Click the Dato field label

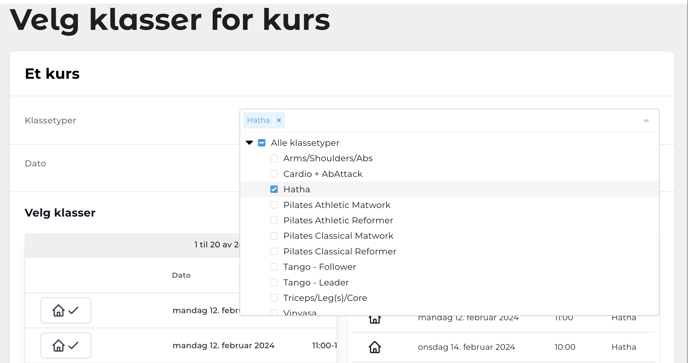click(35, 163)
